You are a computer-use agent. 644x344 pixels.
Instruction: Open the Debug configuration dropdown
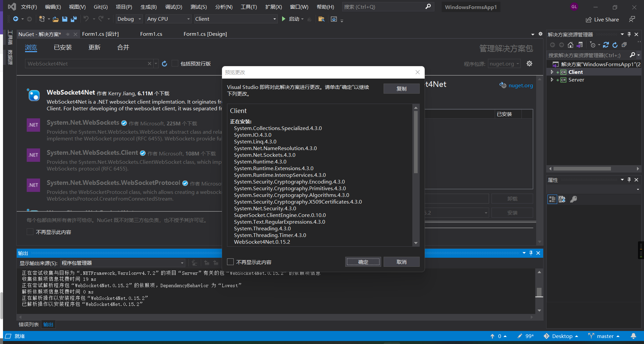pyautogui.click(x=129, y=19)
